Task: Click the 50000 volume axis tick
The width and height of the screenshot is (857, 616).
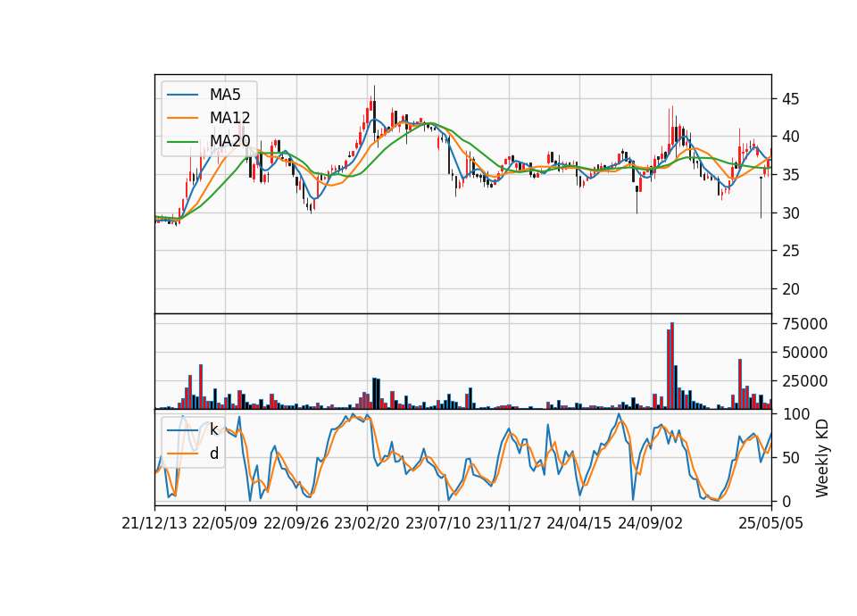Action: pyautogui.click(x=804, y=353)
